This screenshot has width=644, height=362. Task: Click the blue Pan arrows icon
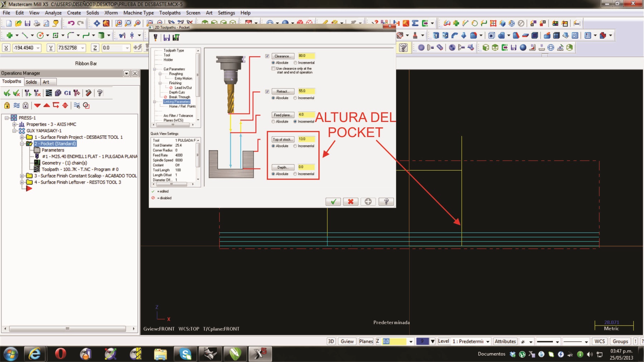[x=97, y=24]
